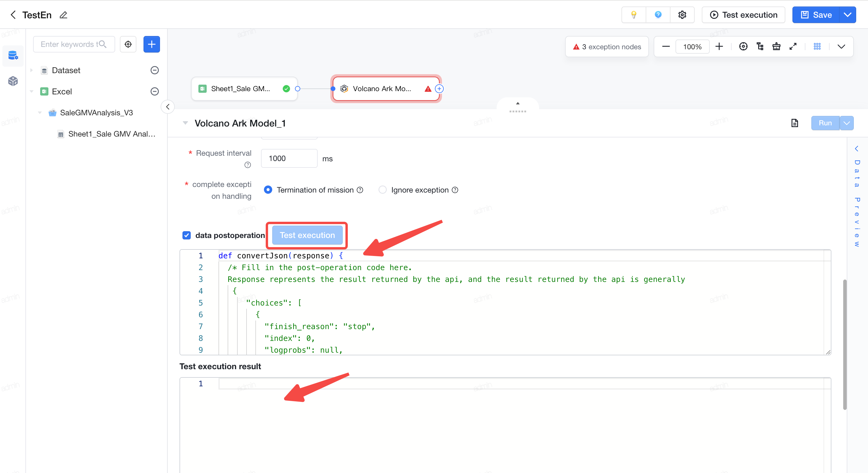868x473 pixels.
Task: Open the document log icon beside Run
Action: click(x=794, y=123)
